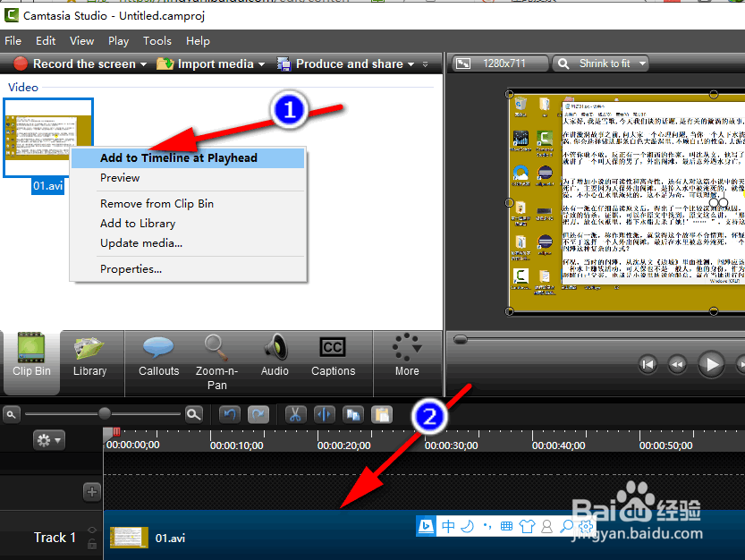Click the Copy icon
The image size is (745, 560).
tap(353, 414)
